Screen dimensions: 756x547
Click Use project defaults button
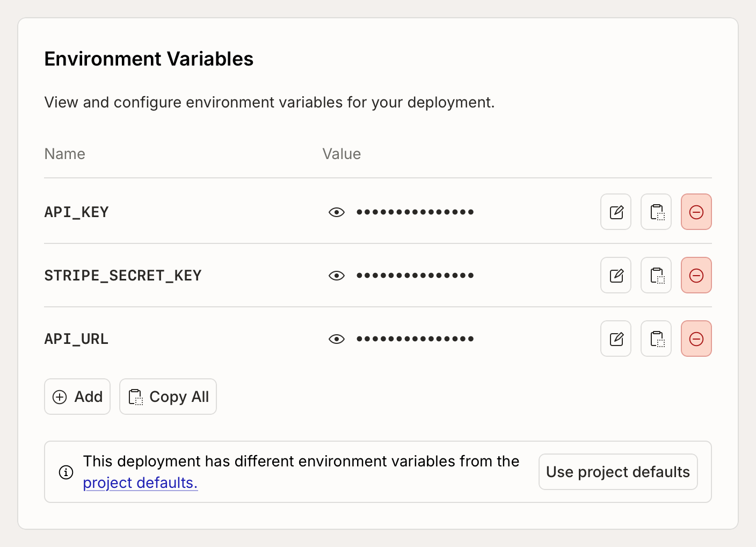click(x=618, y=472)
